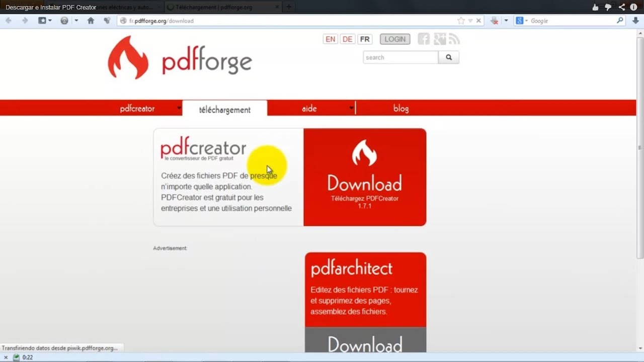Screen dimensions: 644x362
Task: Open the address bar history dropdown arrow
Action: [470, 21]
